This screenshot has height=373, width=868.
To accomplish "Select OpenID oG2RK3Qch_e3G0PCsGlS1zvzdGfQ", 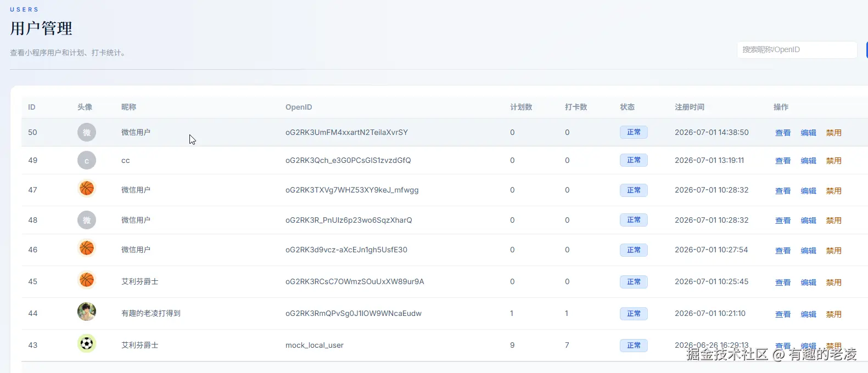I will coord(348,160).
